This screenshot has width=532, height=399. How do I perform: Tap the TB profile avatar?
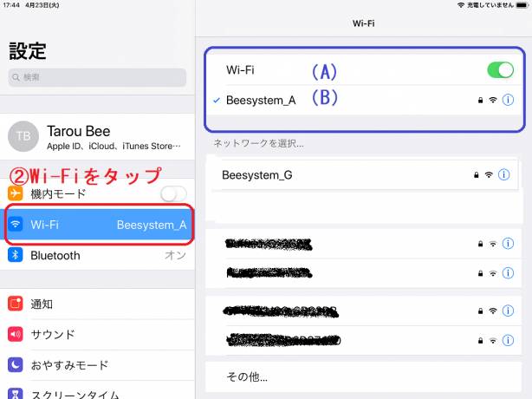23,136
